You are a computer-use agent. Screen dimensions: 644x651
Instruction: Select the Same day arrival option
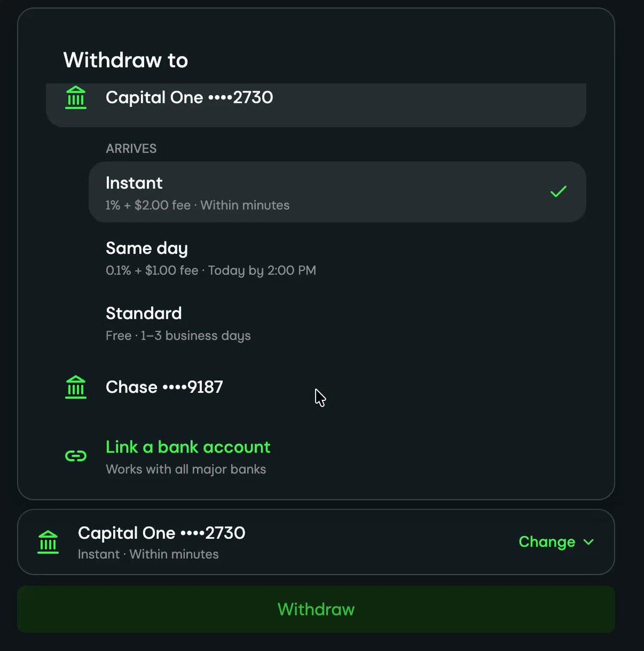[337, 258]
